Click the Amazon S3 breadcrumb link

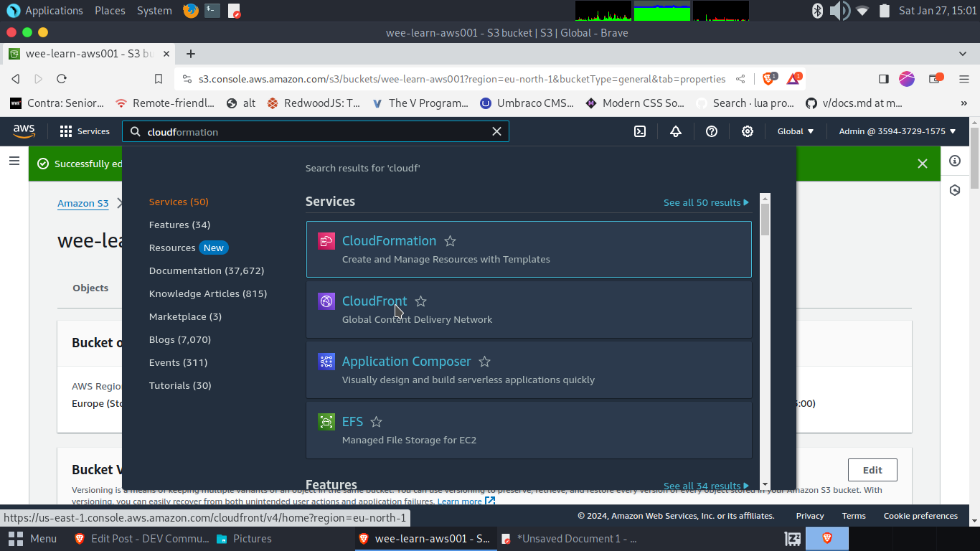tap(83, 203)
